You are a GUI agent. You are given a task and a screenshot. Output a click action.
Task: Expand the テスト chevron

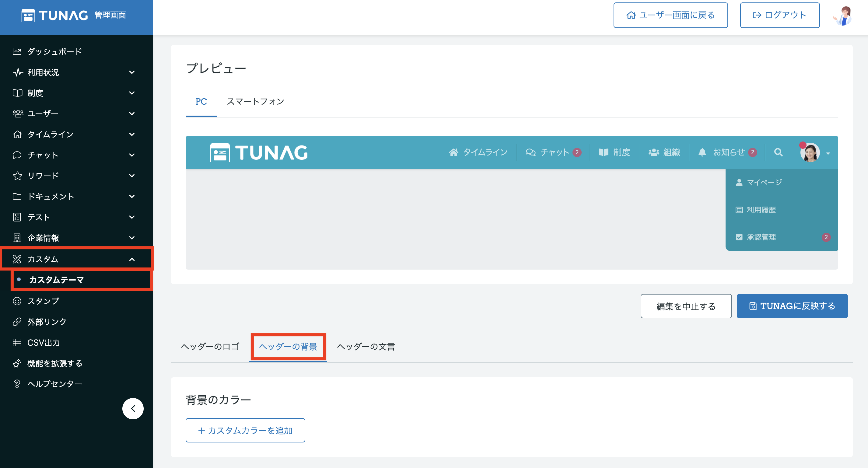point(132,217)
